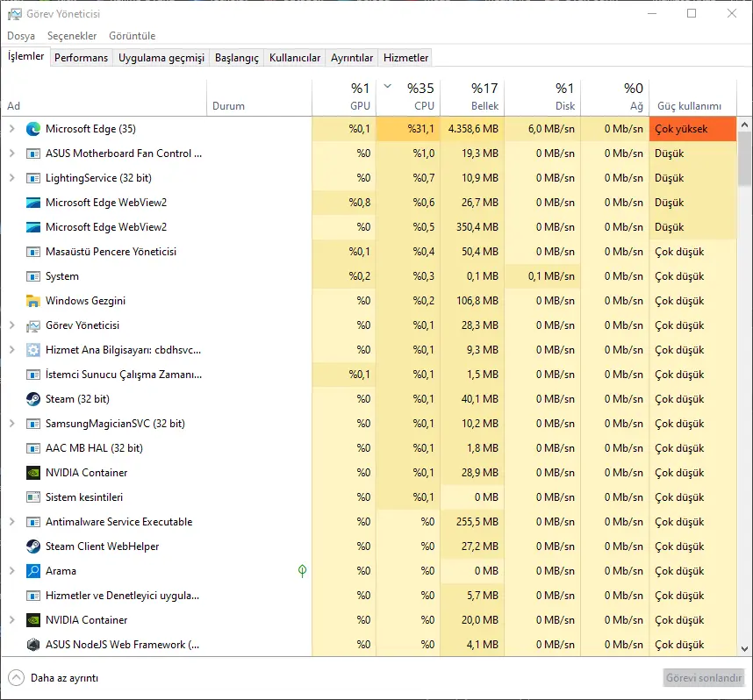Click the Microsoft Edge process icon
The image size is (753, 700).
pos(33,129)
